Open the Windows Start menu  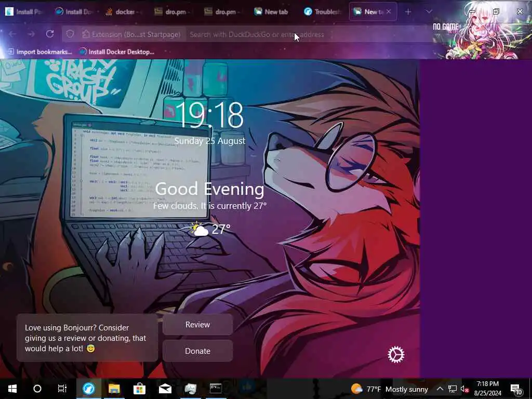pyautogui.click(x=12, y=389)
